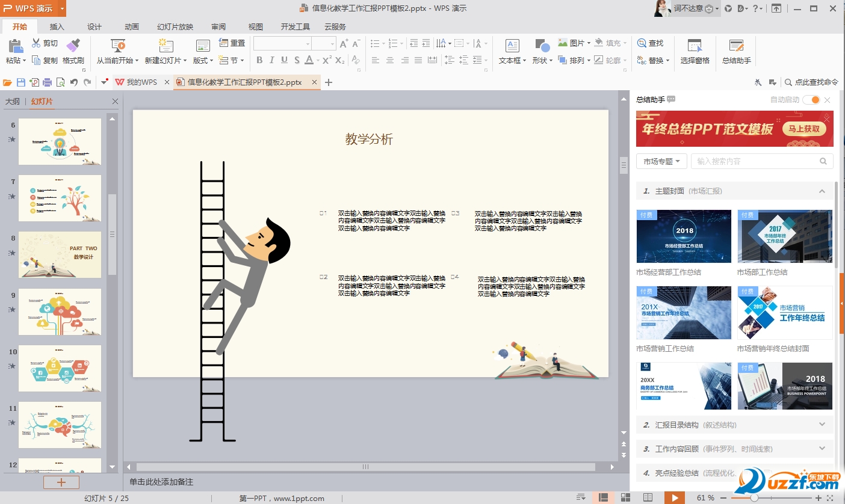Screen dimensions: 845x504
Task: Click the zoom slider handle
Action: pyautogui.click(x=754, y=498)
